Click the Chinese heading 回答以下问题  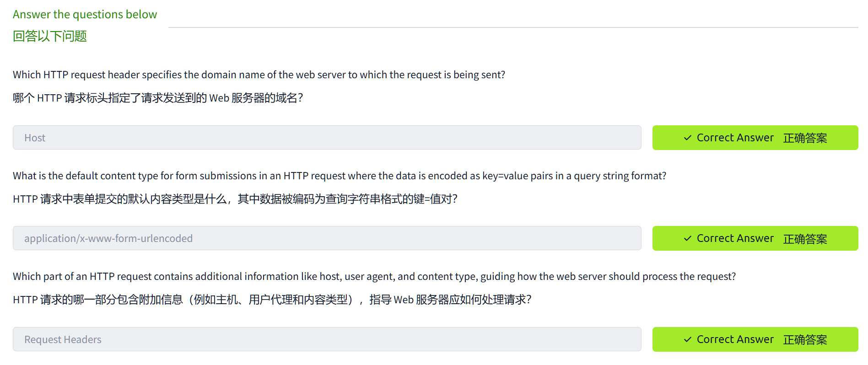[x=50, y=36]
